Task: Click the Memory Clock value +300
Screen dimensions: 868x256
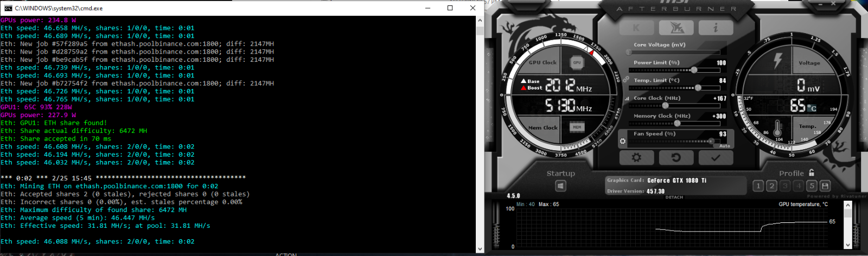Action: coord(719,116)
